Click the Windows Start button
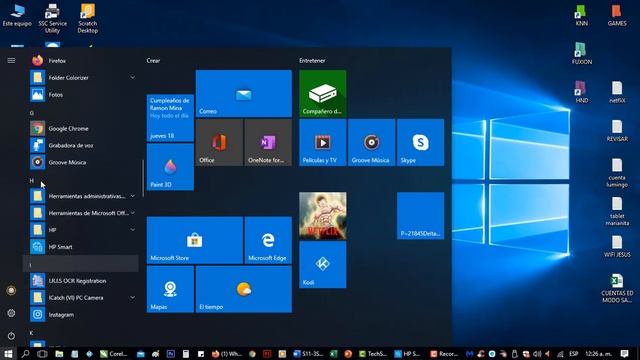The height and width of the screenshot is (360, 640). [x=9, y=353]
